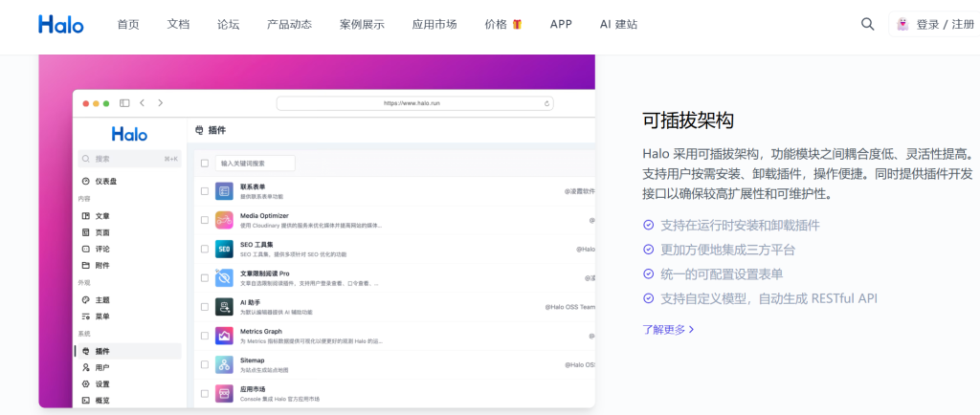Select 插件 in the sidebar menu

point(102,351)
